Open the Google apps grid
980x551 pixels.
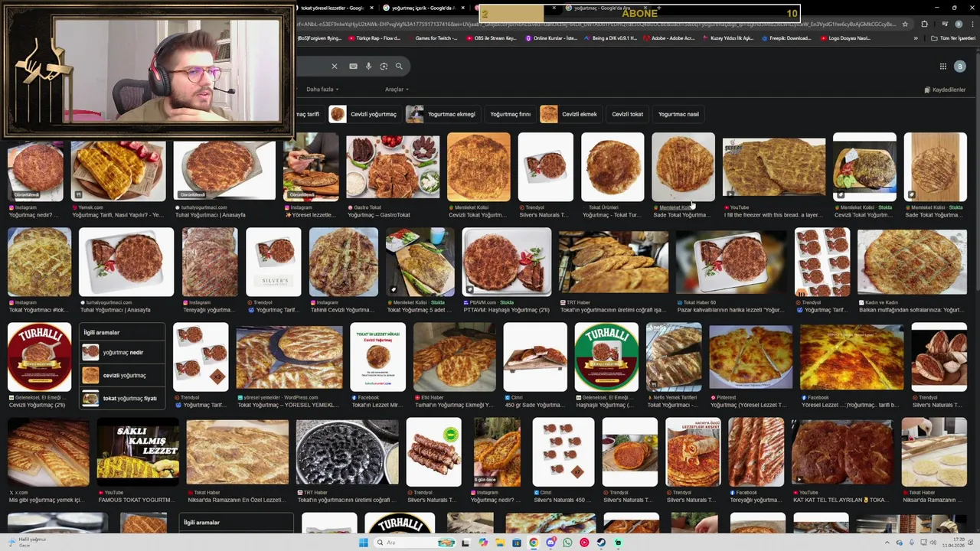(x=942, y=67)
